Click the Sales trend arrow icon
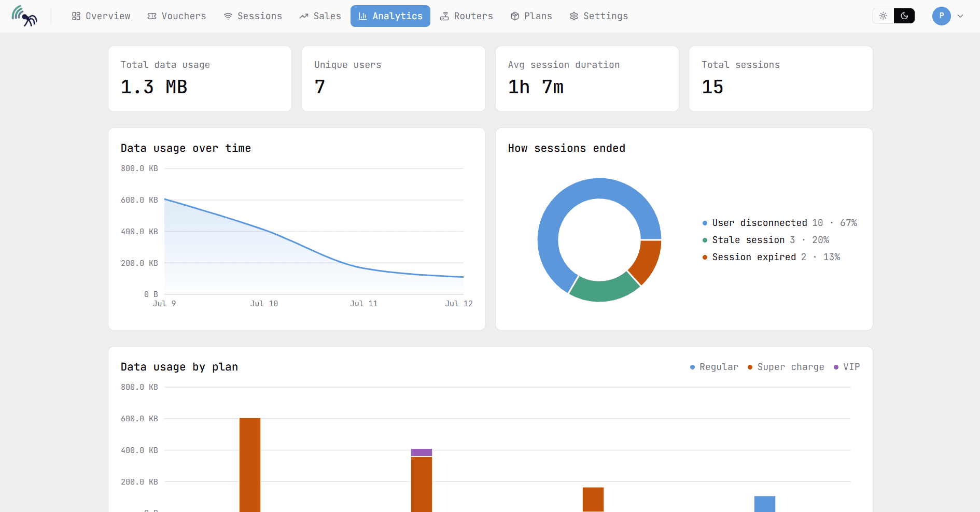 (304, 16)
